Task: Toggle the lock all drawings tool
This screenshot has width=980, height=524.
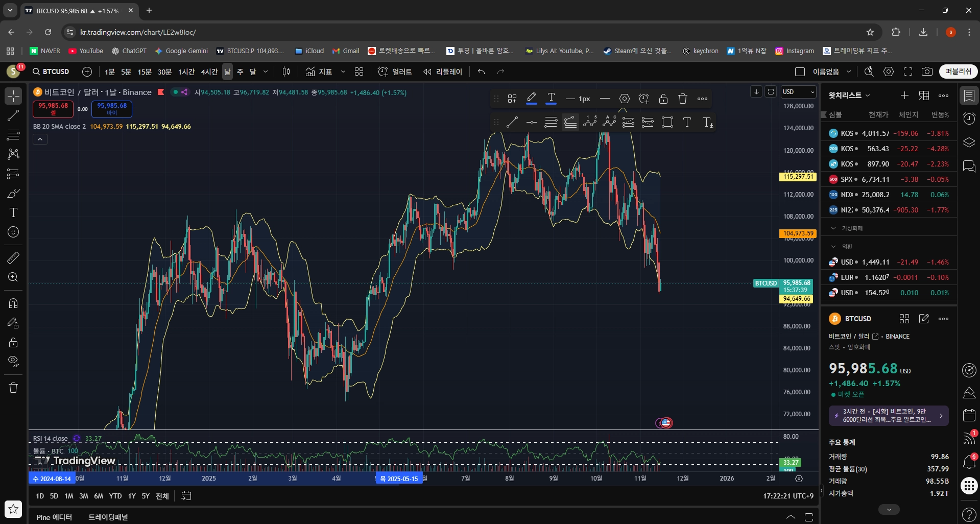Action: tap(13, 342)
